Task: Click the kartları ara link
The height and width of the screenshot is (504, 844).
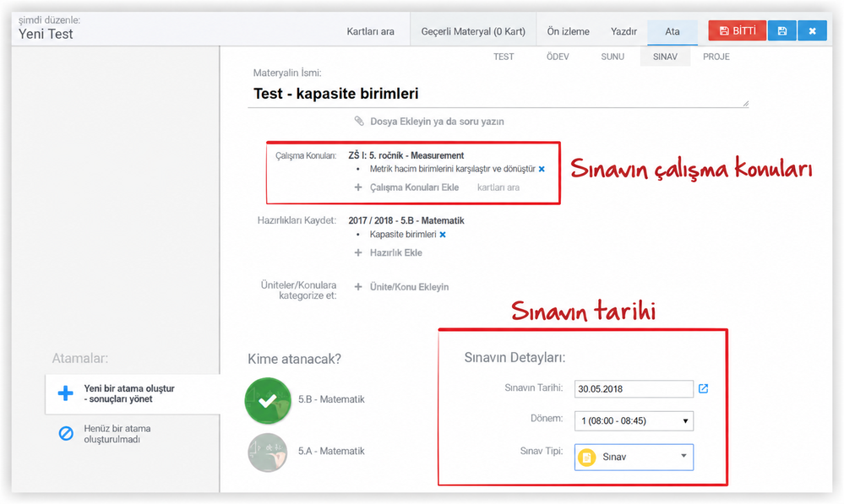Action: (498, 187)
